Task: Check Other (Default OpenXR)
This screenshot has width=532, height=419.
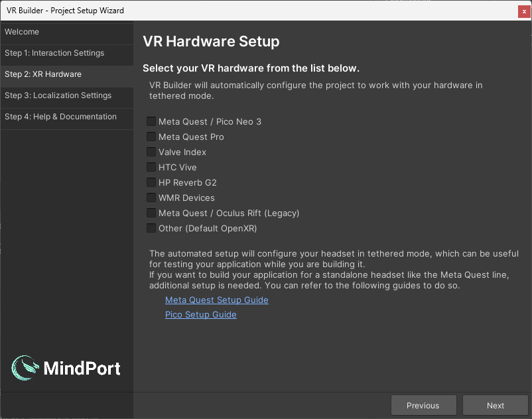Action: (x=151, y=228)
